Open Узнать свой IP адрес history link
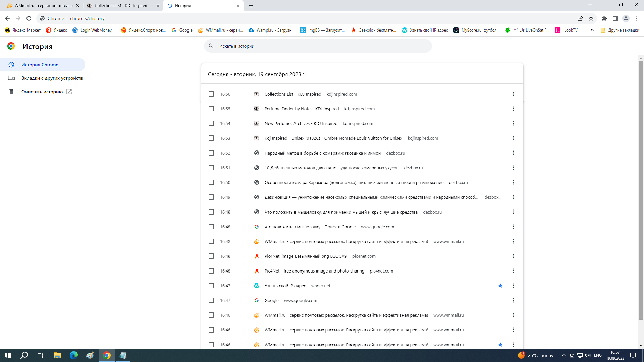This screenshot has height=362, width=644. pyautogui.click(x=285, y=286)
